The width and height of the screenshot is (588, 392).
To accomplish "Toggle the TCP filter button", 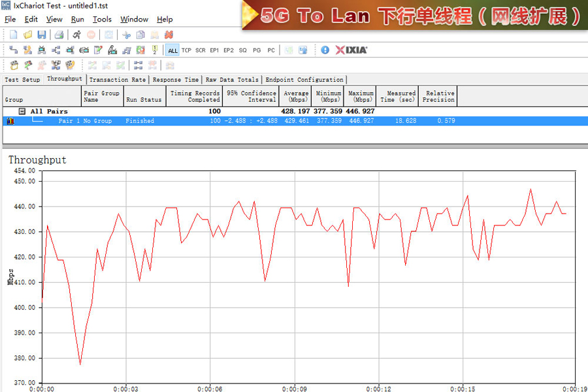I will click(x=186, y=50).
